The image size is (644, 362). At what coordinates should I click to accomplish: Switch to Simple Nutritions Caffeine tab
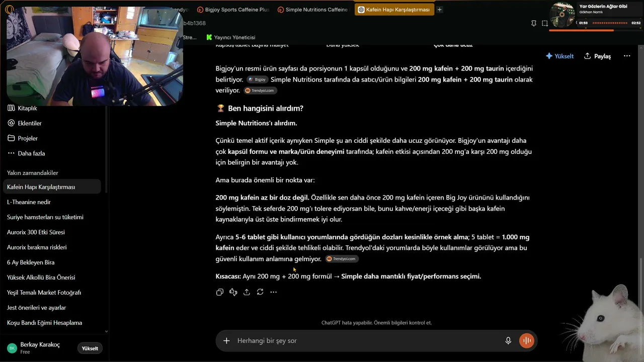(x=312, y=10)
